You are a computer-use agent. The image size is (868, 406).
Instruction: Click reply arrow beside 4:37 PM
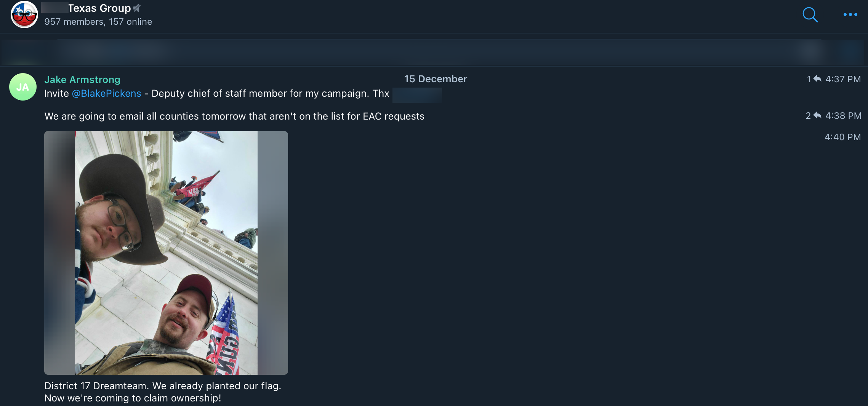(x=817, y=79)
